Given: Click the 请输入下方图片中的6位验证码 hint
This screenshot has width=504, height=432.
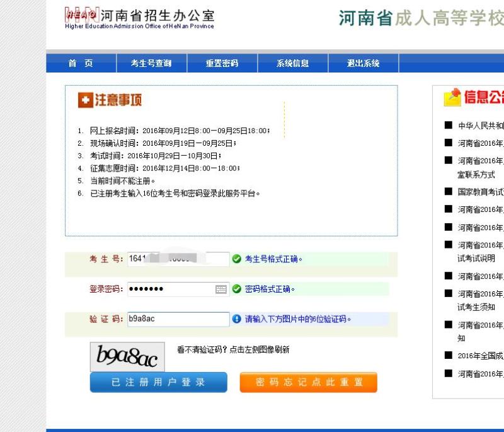Looking at the screenshot, I should pyautogui.click(x=297, y=319).
